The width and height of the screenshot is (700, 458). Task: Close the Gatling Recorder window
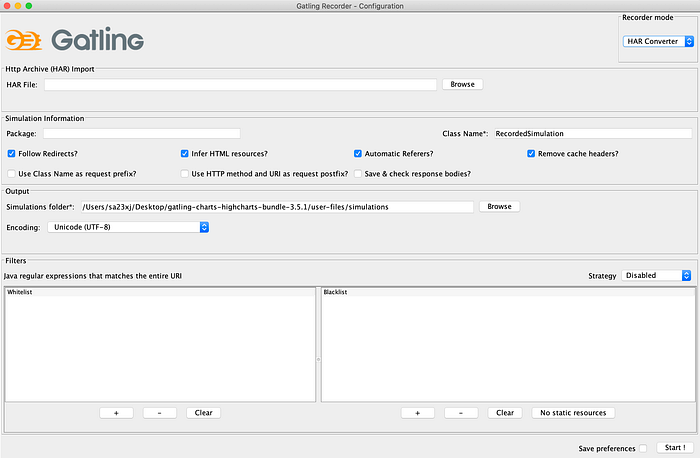(x=7, y=6)
